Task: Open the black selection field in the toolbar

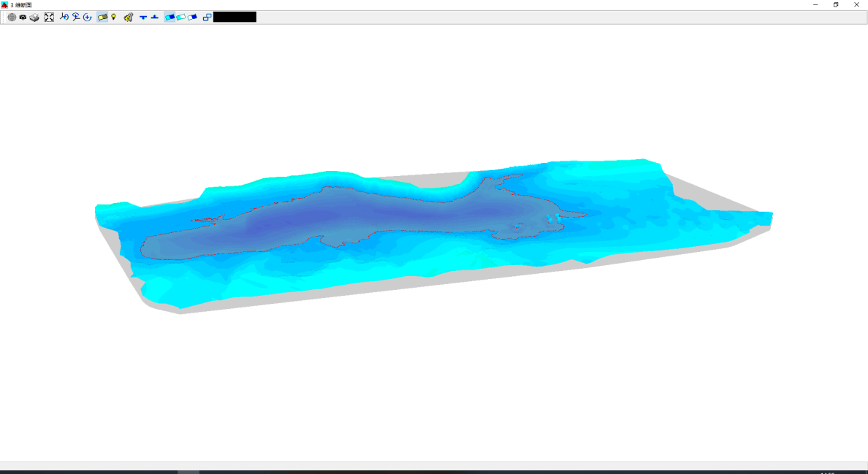Action: point(234,17)
